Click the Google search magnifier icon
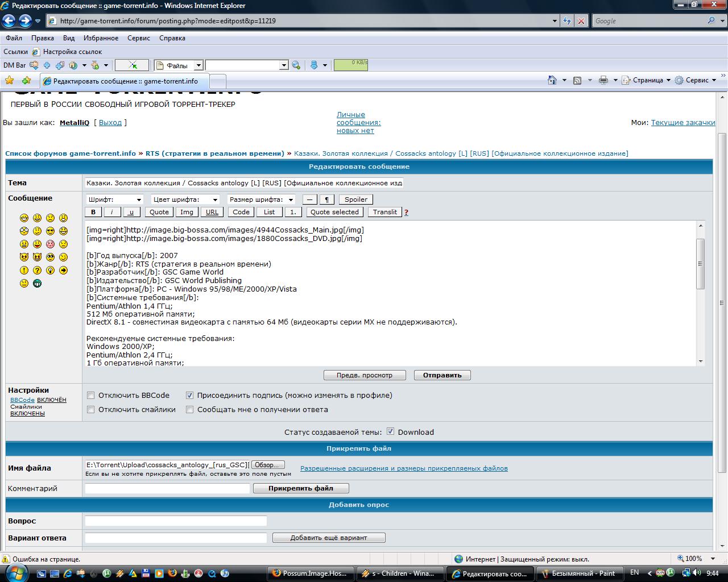This screenshot has height=582, width=728. click(712, 20)
